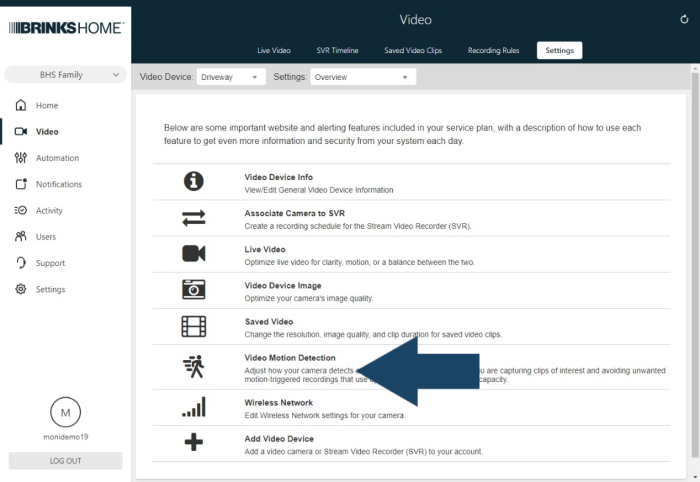This screenshot has width=700, height=482.
Task: Open Activity from the sidebar
Action: (49, 211)
